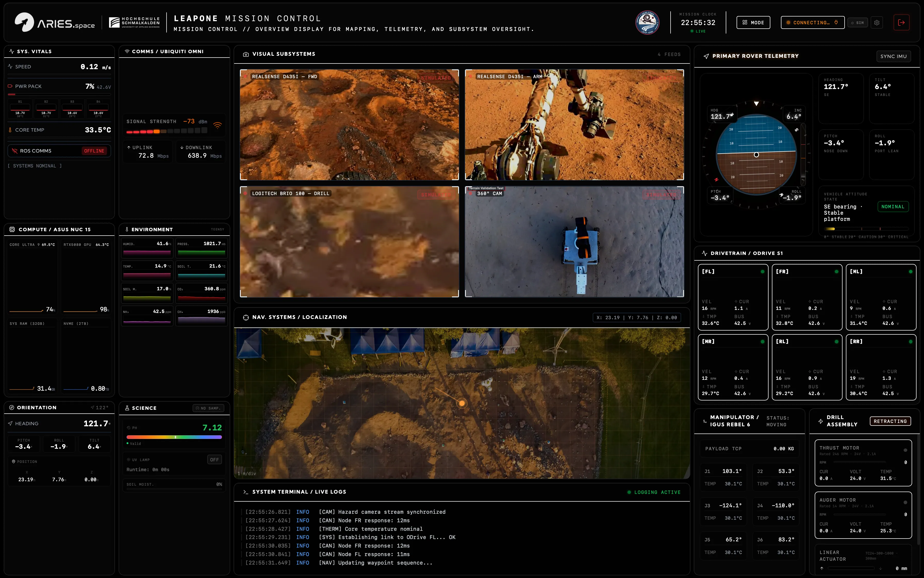Viewport: 924px width, 578px height.
Task: Click the red logout icon button
Action: click(x=902, y=22)
